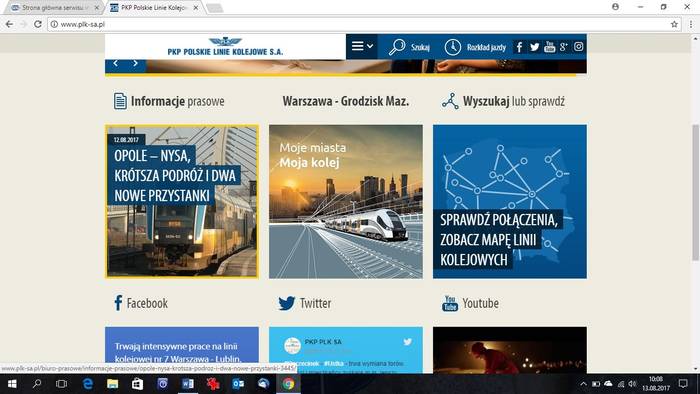Open the Google Plus header icon
Image resolution: width=700 pixels, height=394 pixels.
coord(564,46)
